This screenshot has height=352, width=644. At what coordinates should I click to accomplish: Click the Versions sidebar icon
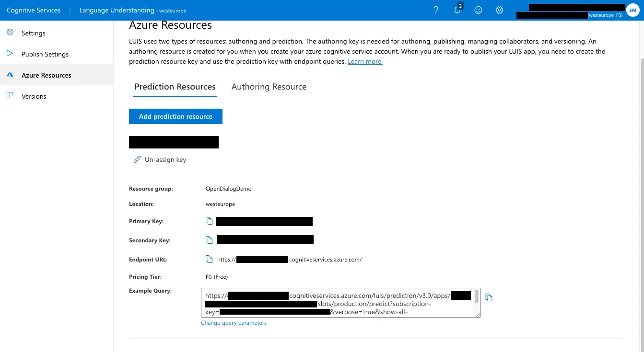click(x=10, y=96)
